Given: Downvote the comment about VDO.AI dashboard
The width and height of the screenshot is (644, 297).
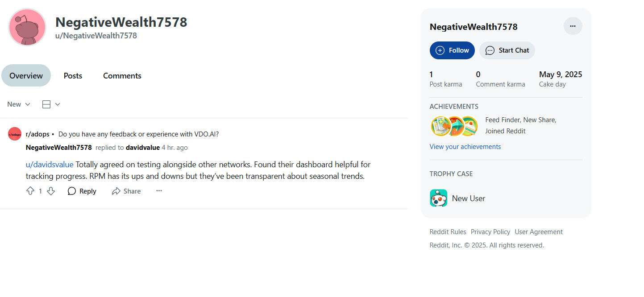Looking at the screenshot, I should click(x=51, y=191).
